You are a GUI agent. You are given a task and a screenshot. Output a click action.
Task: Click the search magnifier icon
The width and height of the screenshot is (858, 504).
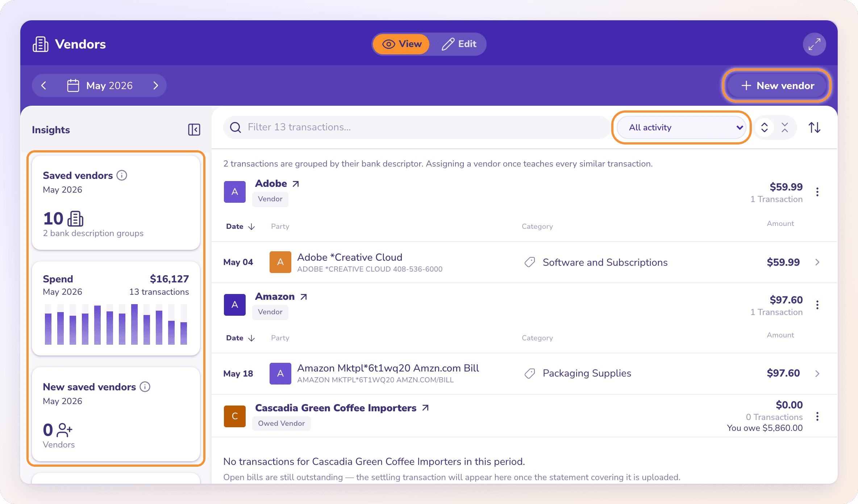coord(236,127)
